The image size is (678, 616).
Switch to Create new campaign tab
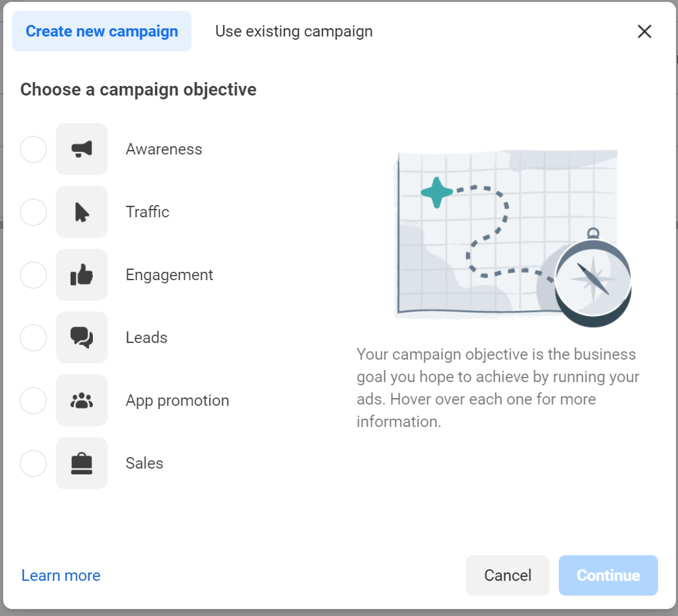pos(102,31)
